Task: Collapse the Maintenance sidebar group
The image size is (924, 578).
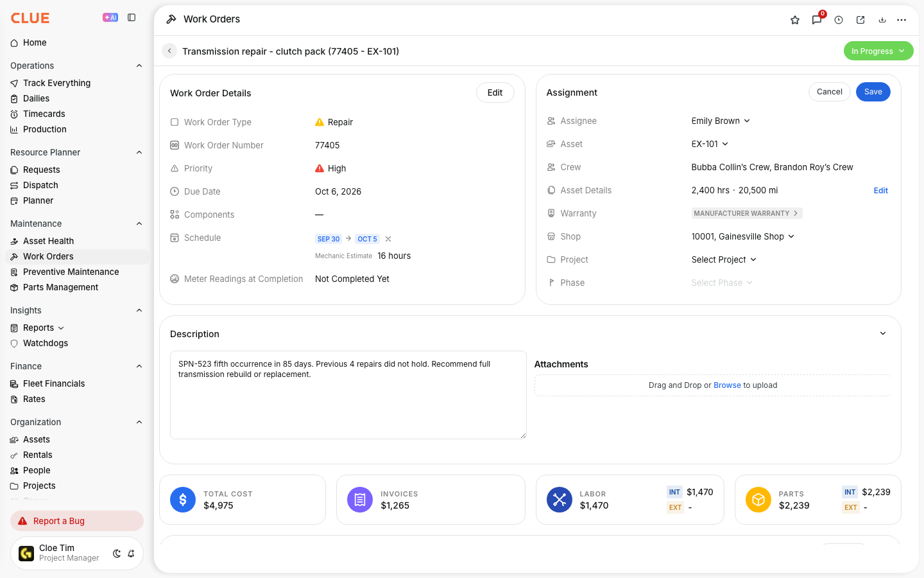Action: [139, 223]
